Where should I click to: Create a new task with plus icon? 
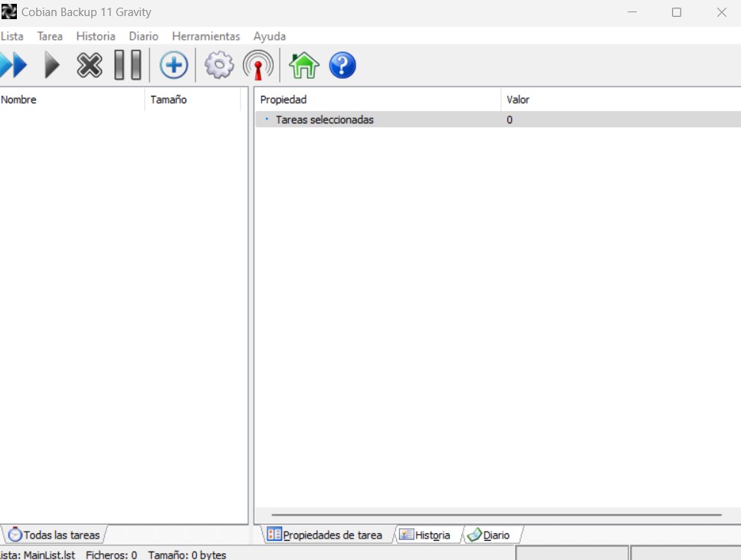point(174,66)
